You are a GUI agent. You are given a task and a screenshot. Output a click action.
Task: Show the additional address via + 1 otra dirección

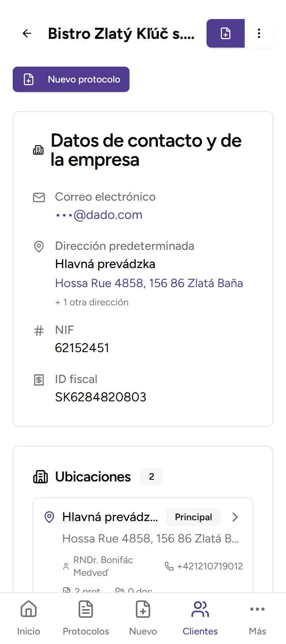pos(92,302)
